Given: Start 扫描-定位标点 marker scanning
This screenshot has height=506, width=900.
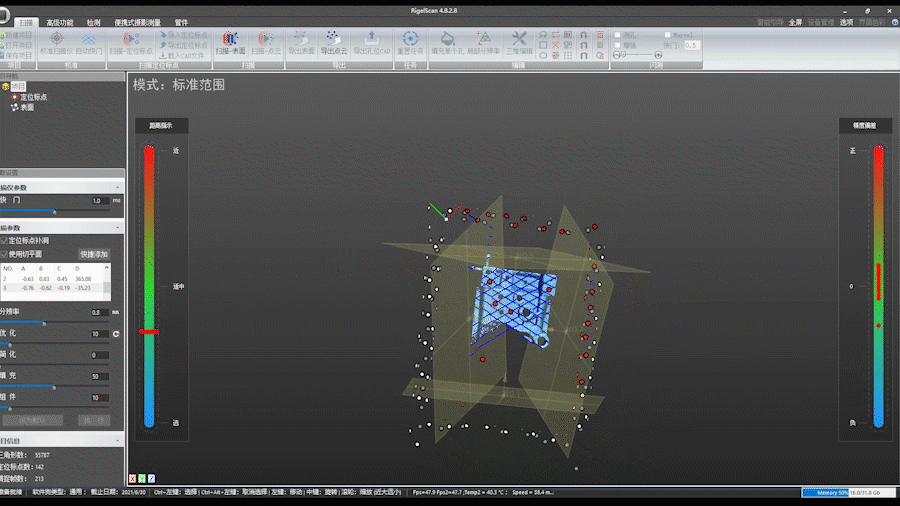Looking at the screenshot, I should [x=131, y=43].
